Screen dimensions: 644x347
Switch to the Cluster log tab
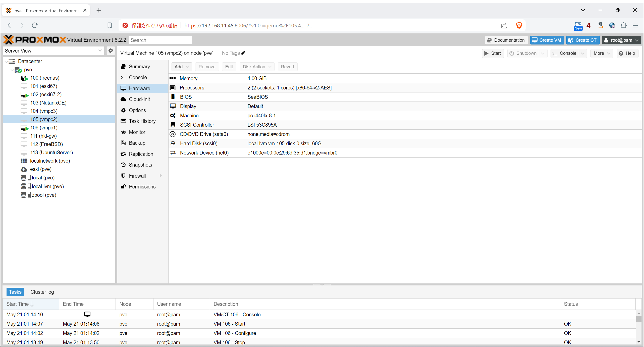click(x=42, y=292)
